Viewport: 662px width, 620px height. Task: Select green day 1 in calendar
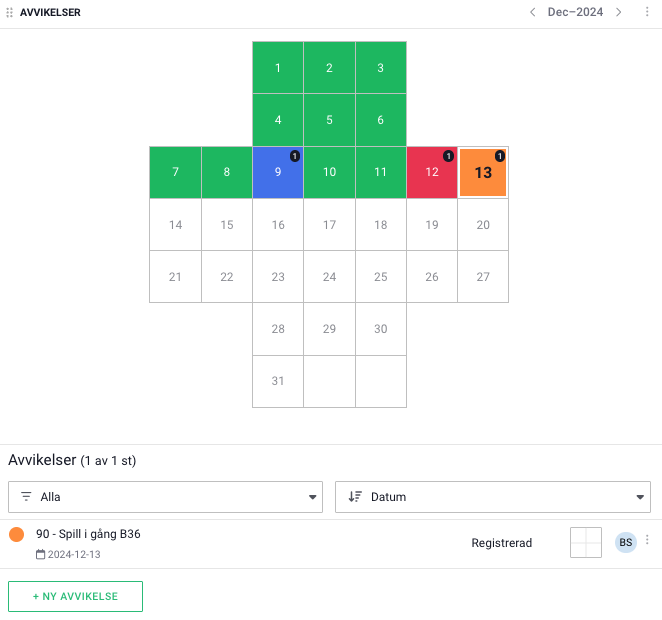point(278,68)
